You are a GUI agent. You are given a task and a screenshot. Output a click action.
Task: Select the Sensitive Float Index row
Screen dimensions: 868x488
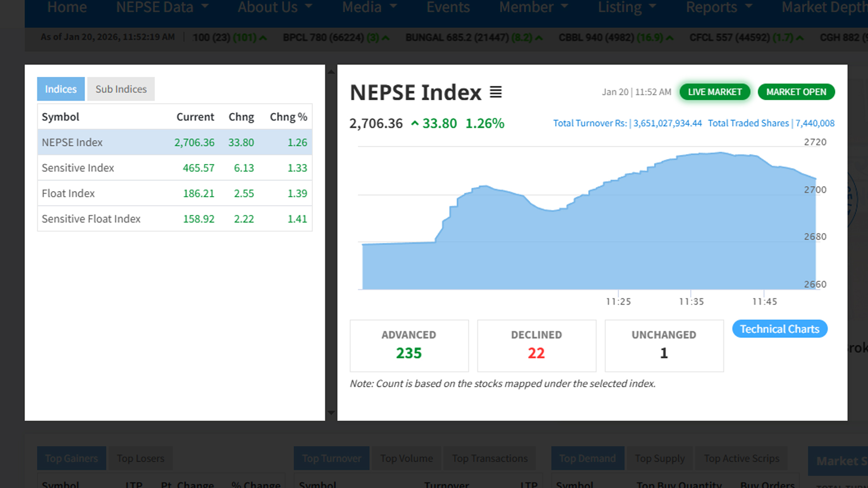(x=175, y=219)
